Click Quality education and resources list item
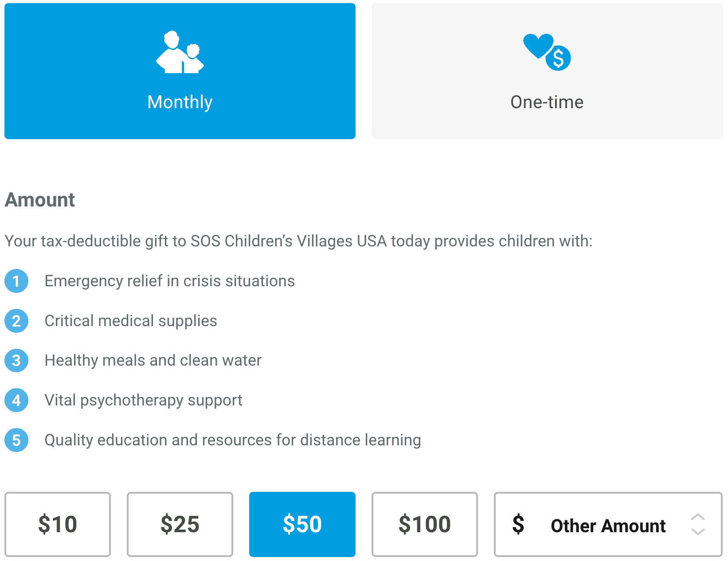This screenshot has height=561, width=728. click(233, 440)
